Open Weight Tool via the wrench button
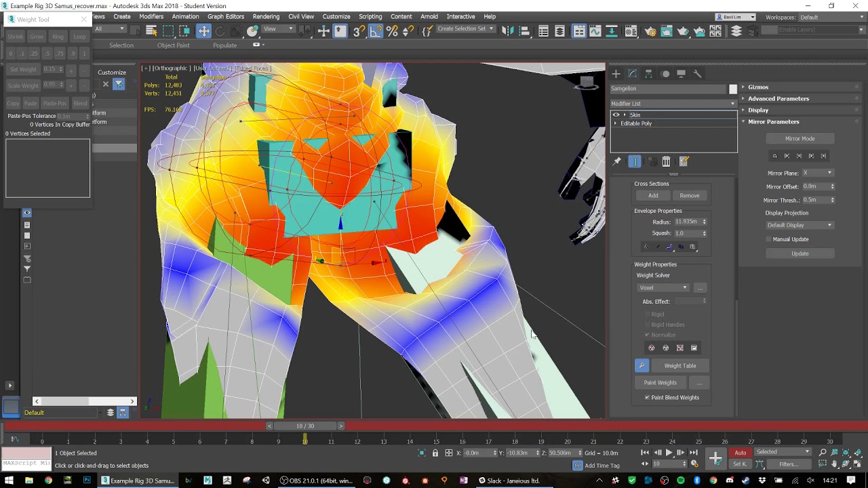 point(642,365)
